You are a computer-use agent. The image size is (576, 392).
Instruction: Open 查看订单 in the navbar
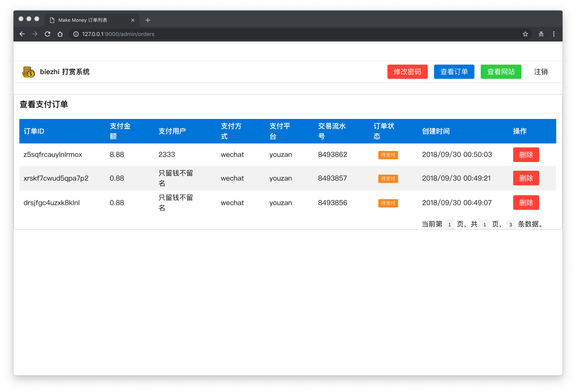point(454,72)
